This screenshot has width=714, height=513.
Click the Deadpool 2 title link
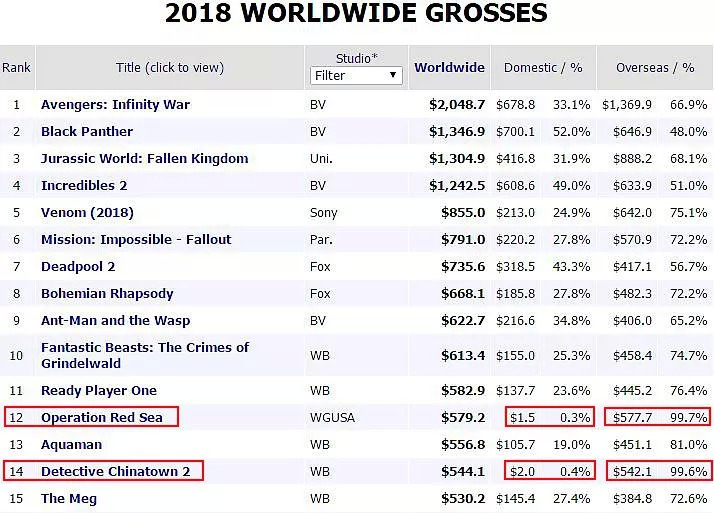pyautogui.click(x=78, y=266)
